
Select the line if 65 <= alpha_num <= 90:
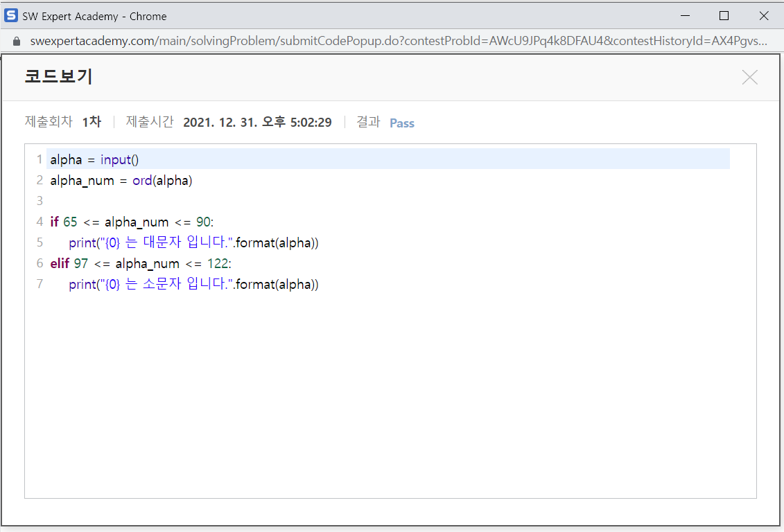pyautogui.click(x=132, y=222)
